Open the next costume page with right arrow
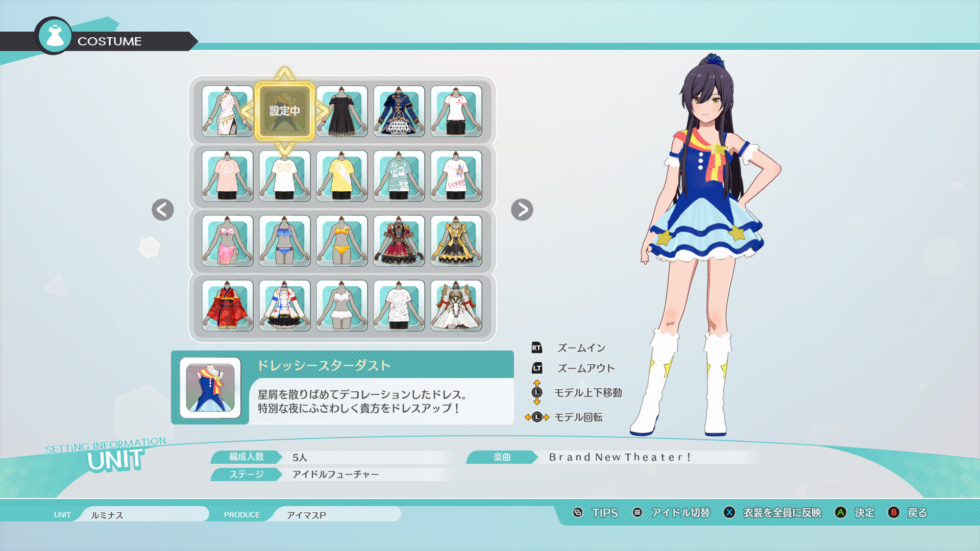 [x=523, y=210]
